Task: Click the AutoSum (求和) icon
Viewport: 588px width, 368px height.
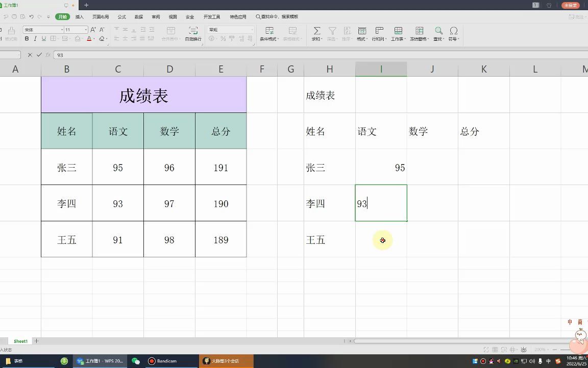Action: (317, 32)
